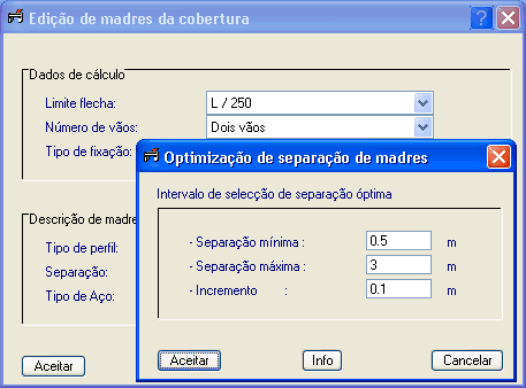Click the Edição de madres da cobertura title
This screenshot has height=388, width=526.
[139, 19]
